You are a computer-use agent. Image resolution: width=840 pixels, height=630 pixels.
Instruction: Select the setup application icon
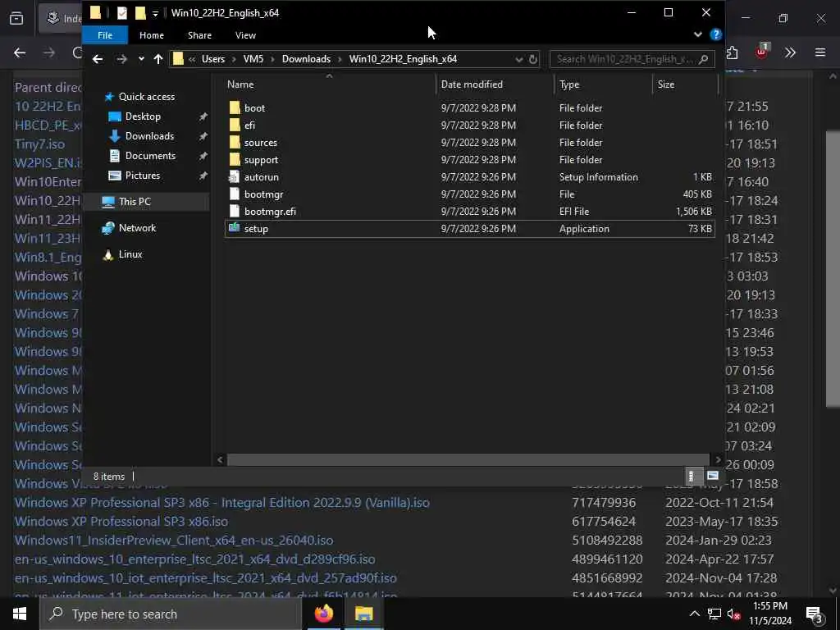point(234,228)
